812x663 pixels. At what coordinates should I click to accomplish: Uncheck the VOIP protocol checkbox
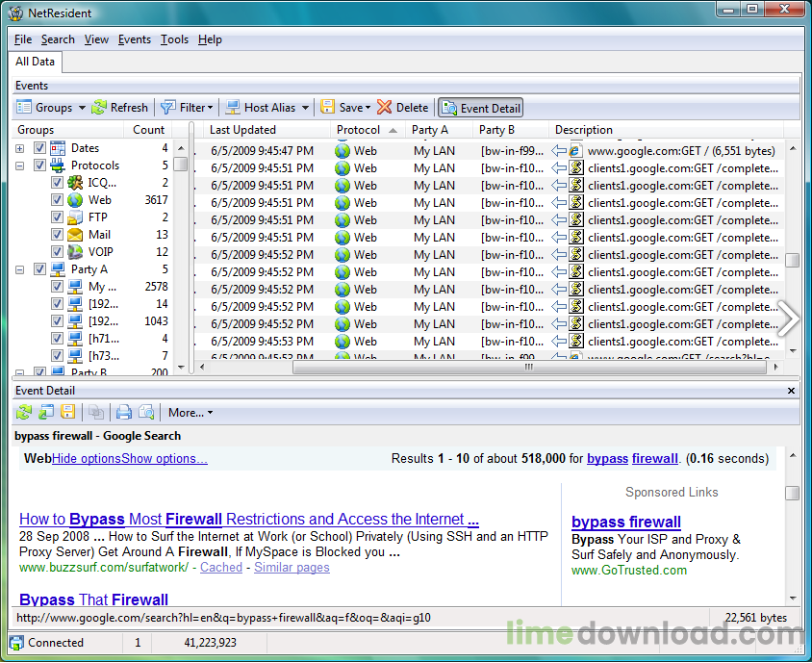[x=58, y=252]
